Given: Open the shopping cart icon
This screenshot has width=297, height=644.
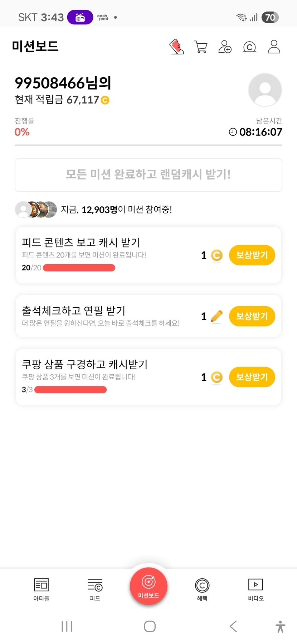Looking at the screenshot, I should click(x=200, y=47).
